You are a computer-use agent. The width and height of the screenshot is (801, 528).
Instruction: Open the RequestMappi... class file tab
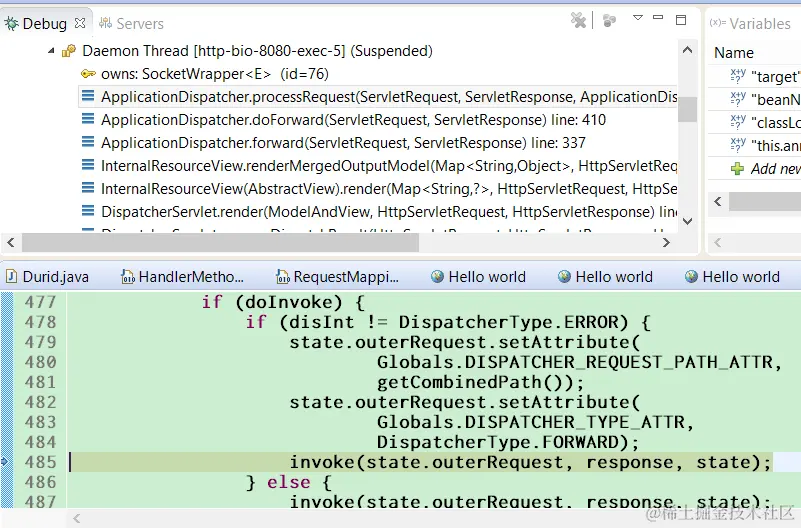click(x=337, y=277)
